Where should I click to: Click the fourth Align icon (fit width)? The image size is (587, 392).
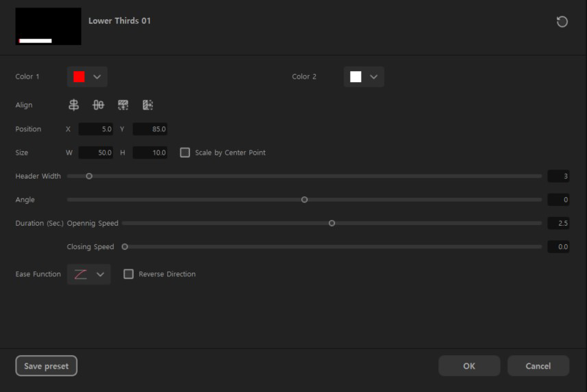point(147,105)
